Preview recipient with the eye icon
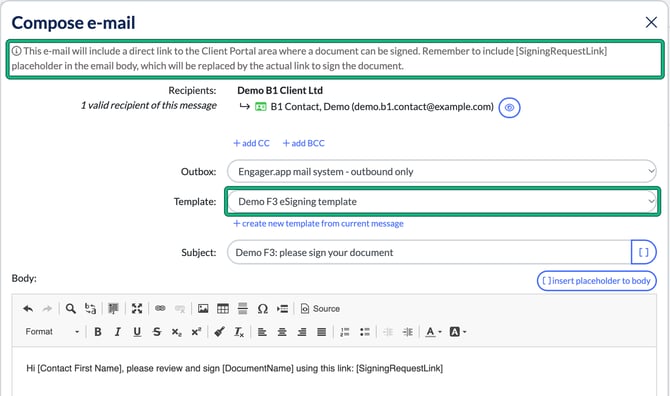Image resolution: width=670 pixels, height=396 pixels. pos(509,108)
